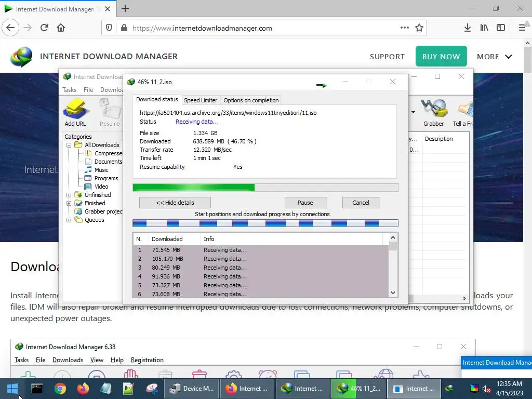
Task: Open new Firefox tab plus button
Action: pos(125,8)
